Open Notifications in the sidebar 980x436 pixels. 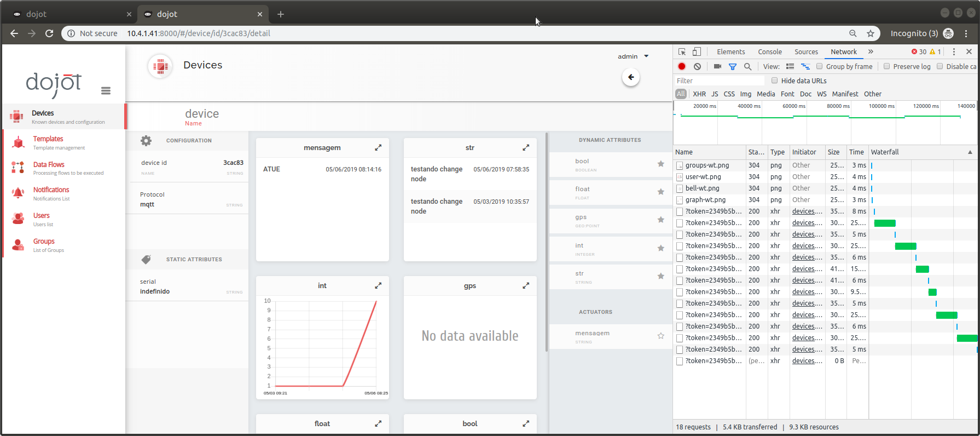pos(64,193)
